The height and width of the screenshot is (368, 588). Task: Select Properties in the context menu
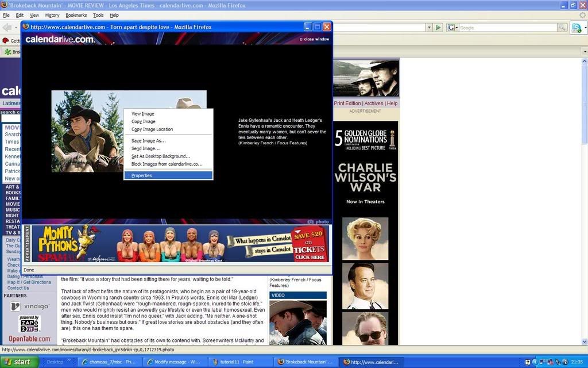141,175
